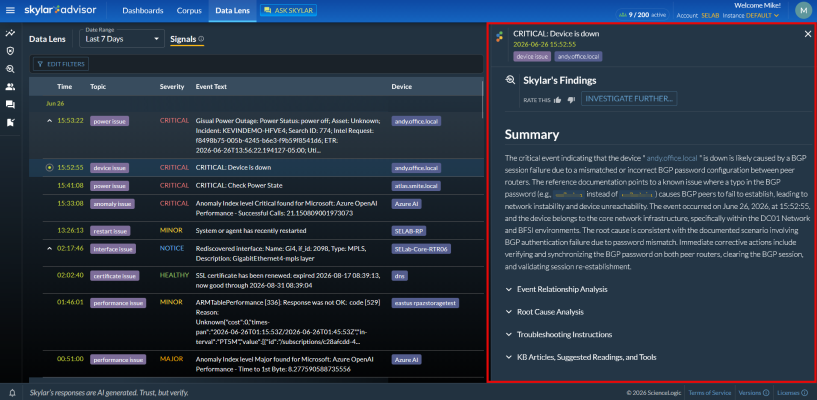Open the user avatar M icon
Screen dimensions: 817x400
pyautogui.click(x=804, y=10)
